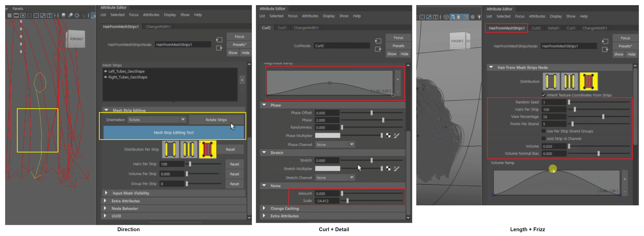Reset Hairs Per Strip value
Viewport: 644px width, 236px height.
pos(234,164)
